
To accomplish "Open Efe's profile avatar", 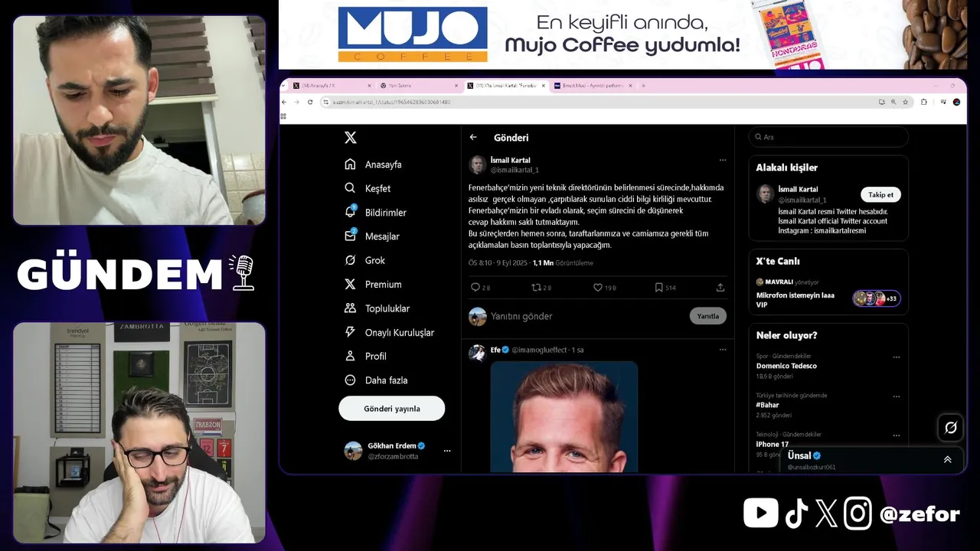I will click(478, 353).
